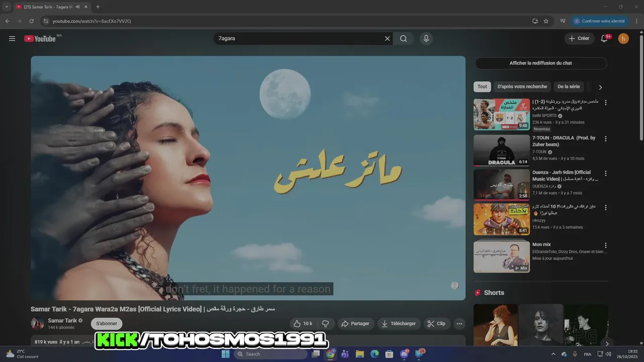Open the Mon mix playlist
The width and height of the screenshot is (644, 362).
[502, 257]
